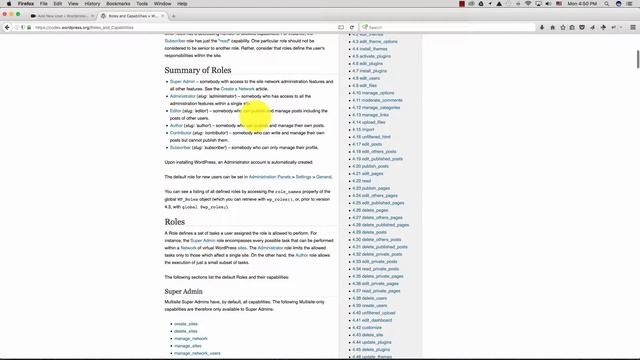Bookmark this page with the star icon
This screenshot has width=640, height=360.
coord(563,27)
